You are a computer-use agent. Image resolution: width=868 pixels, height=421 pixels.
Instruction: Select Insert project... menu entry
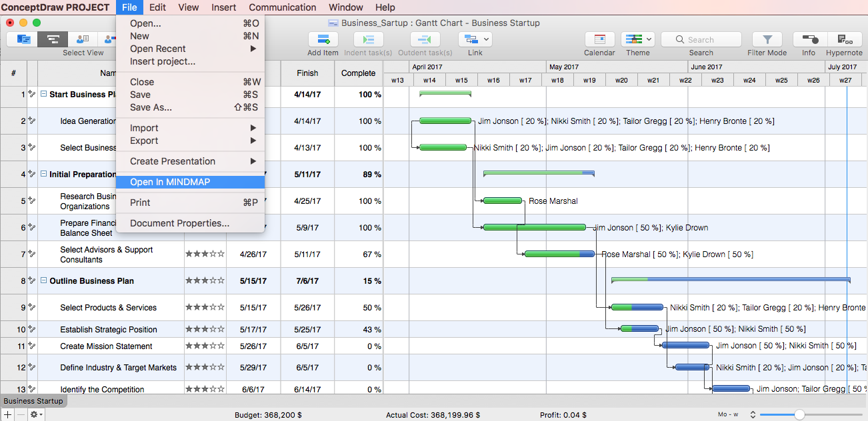[x=191, y=61]
